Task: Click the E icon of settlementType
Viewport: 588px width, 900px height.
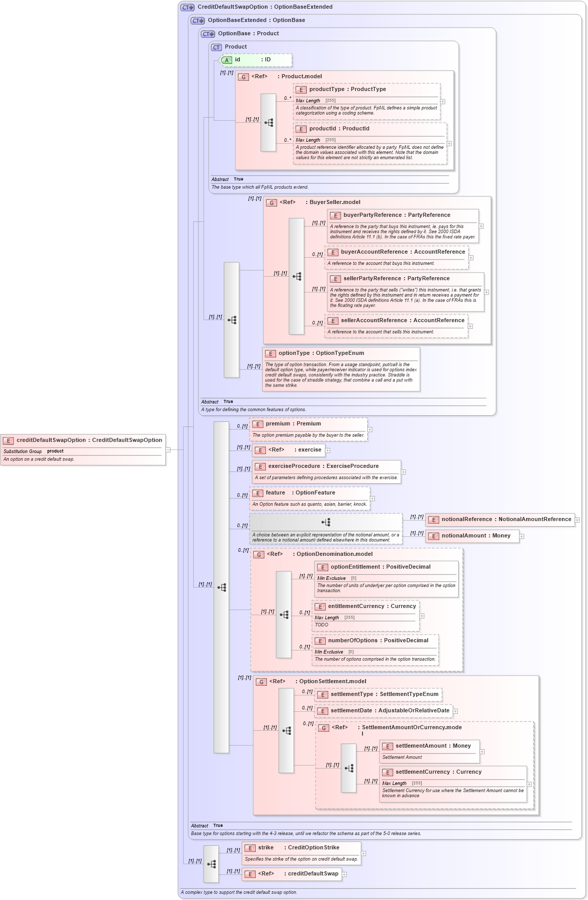Action: pyautogui.click(x=323, y=694)
